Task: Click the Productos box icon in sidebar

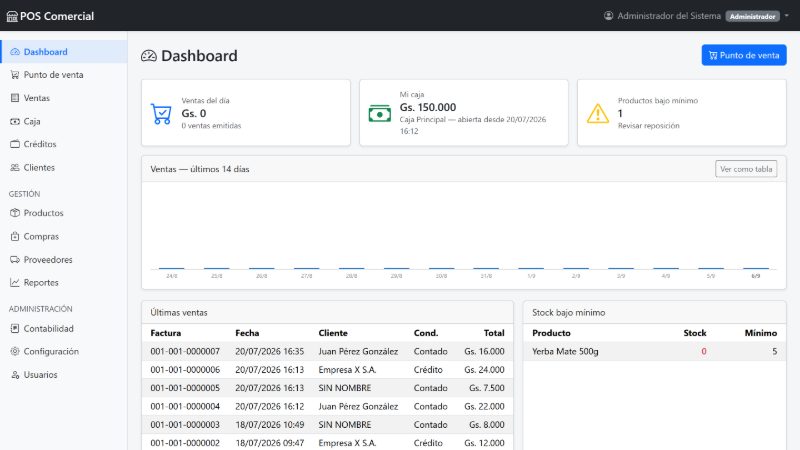Action: (15, 213)
